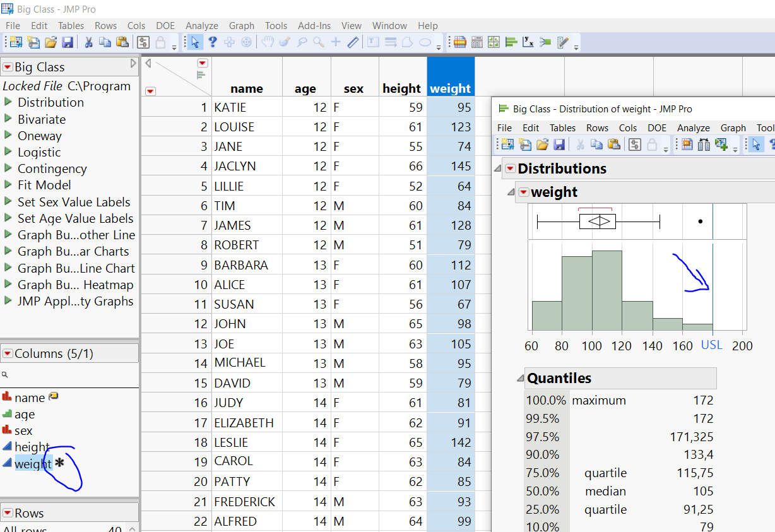
Task: Select the Magnifier zoom tool
Action: 319,42
